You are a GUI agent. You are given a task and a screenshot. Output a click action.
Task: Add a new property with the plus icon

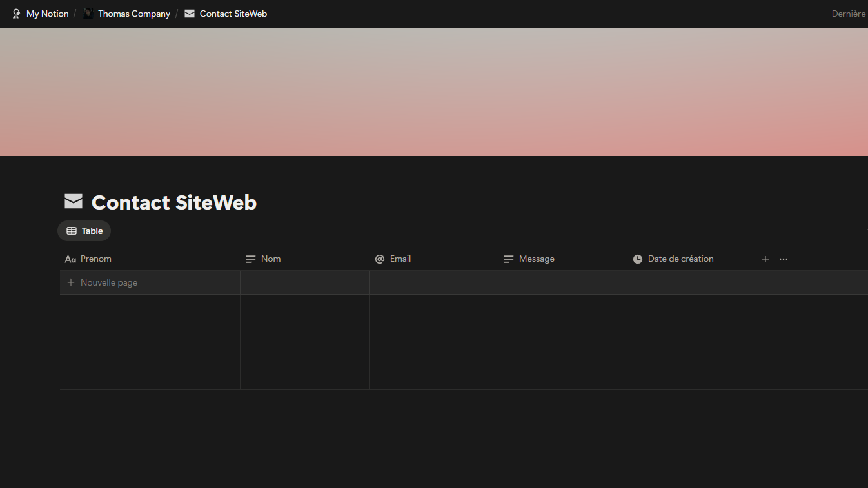click(765, 259)
